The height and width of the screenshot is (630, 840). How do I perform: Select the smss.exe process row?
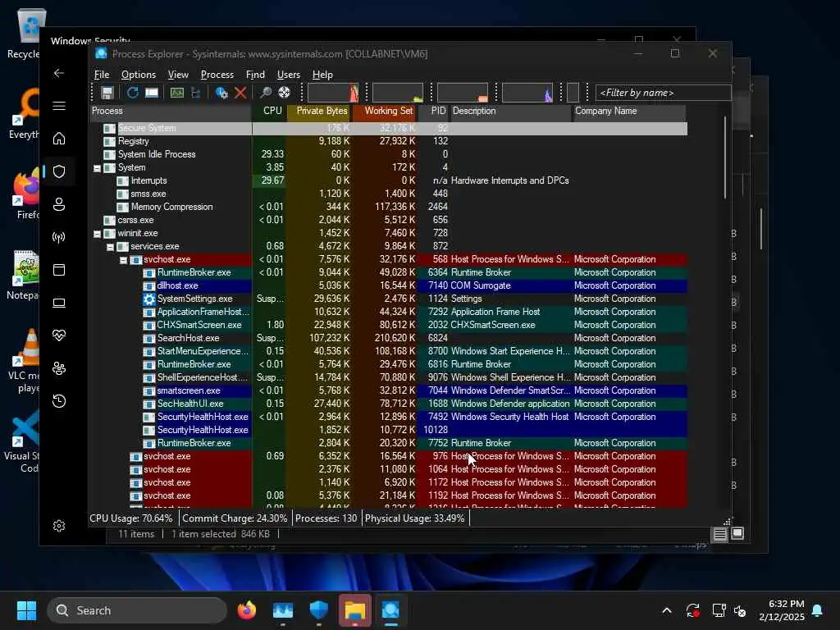pos(388,194)
